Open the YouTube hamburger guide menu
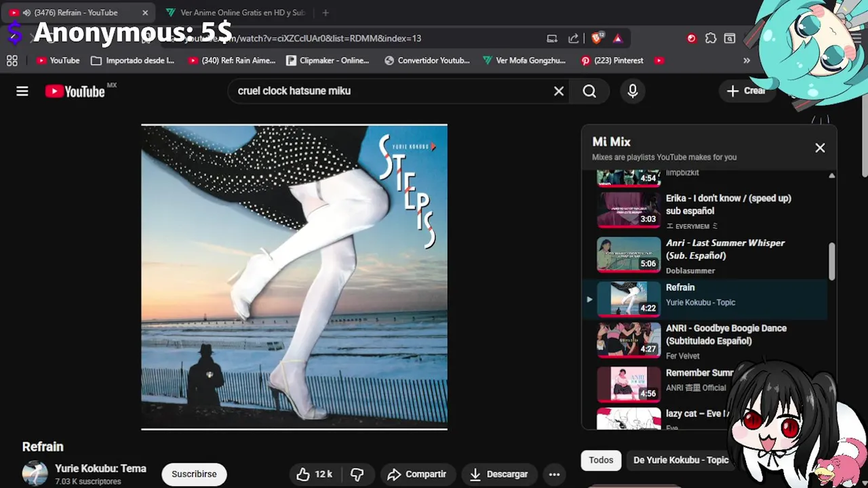Screen dimensions: 868x488 pyautogui.click(x=22, y=91)
